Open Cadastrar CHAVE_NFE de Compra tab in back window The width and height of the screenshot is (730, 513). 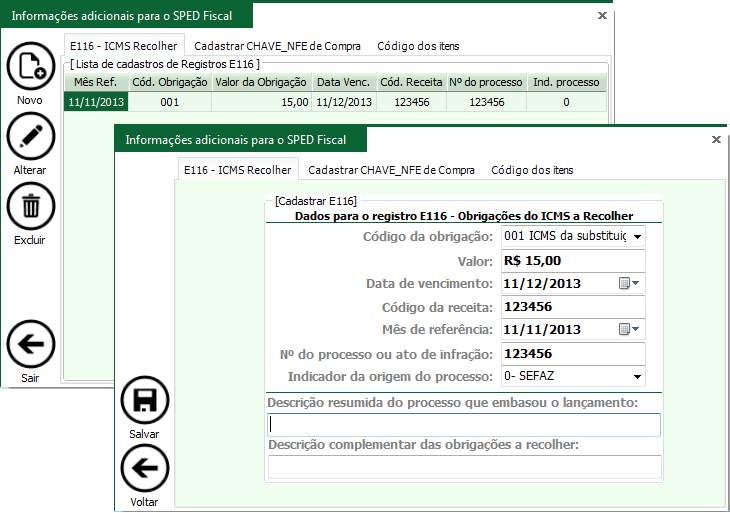[x=277, y=46]
